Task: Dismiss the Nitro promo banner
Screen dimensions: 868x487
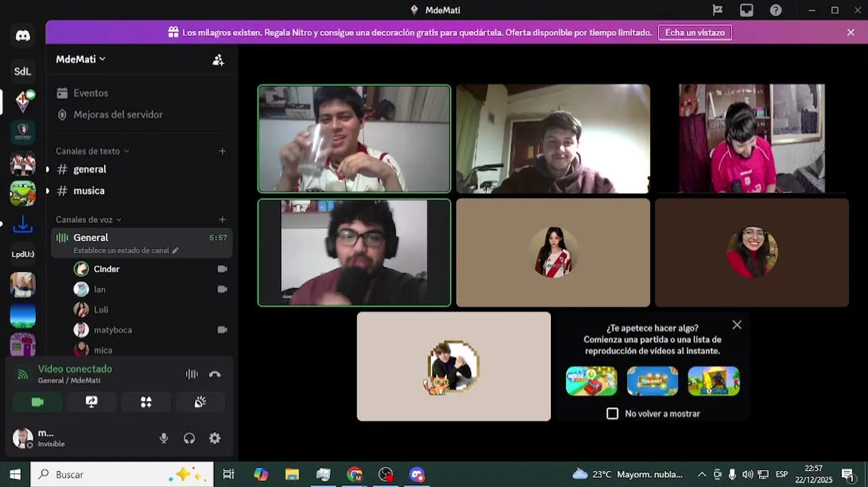Action: tap(850, 32)
